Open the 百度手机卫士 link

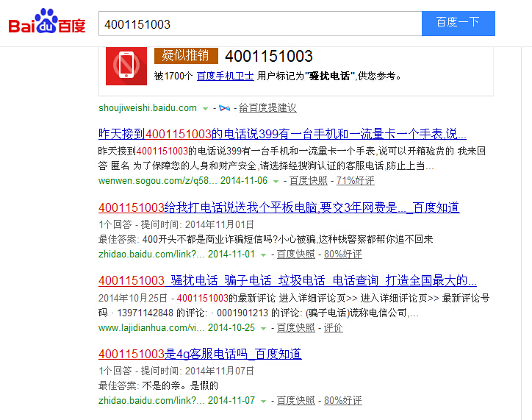pyautogui.click(x=226, y=76)
